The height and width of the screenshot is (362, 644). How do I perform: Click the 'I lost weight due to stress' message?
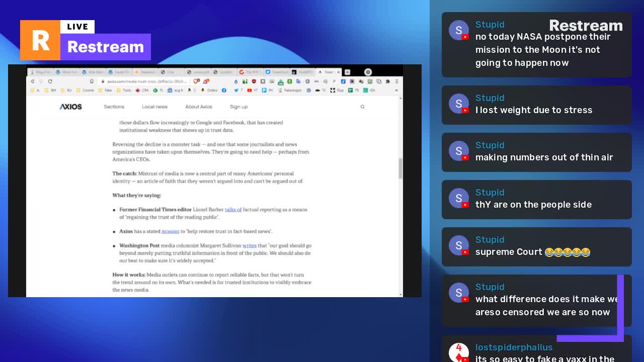537,105
